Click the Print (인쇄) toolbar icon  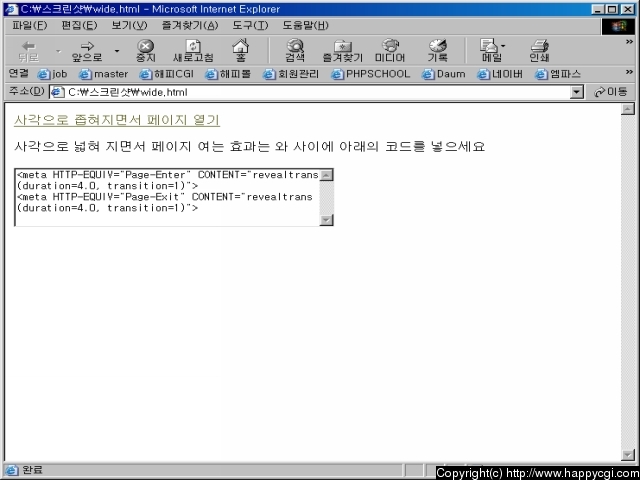[x=539, y=51]
